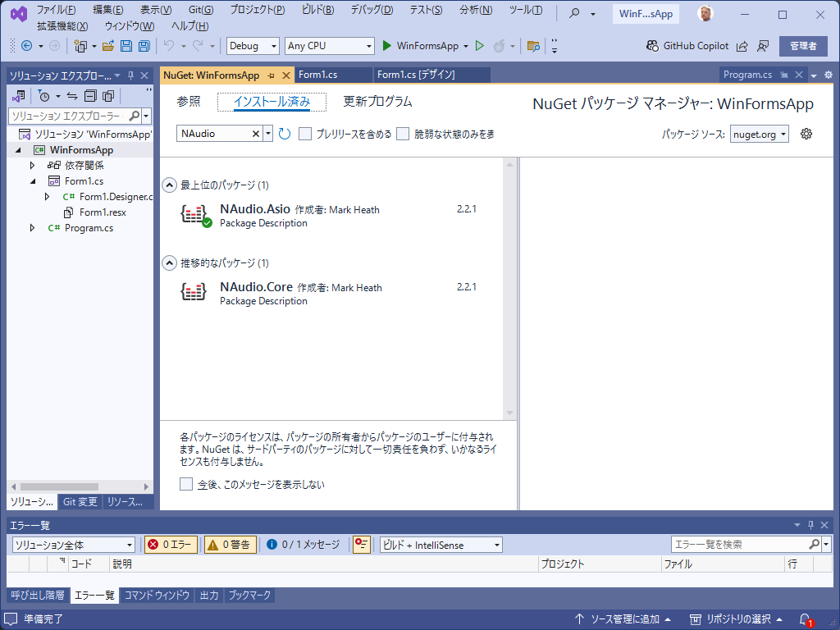The width and height of the screenshot is (840, 630).
Task: Toggle the include prerelease checkbox
Action: [x=305, y=134]
